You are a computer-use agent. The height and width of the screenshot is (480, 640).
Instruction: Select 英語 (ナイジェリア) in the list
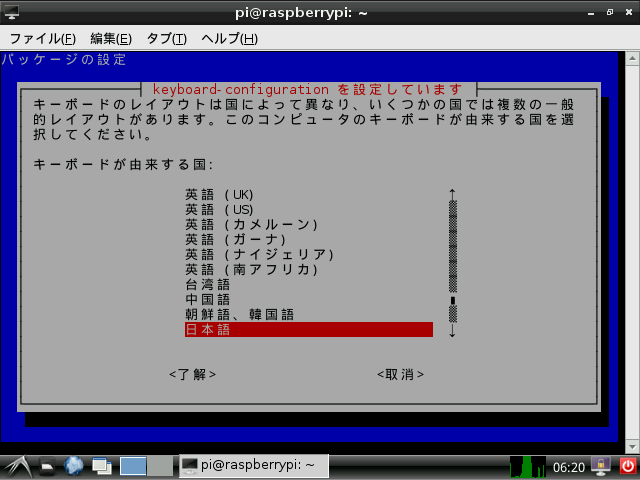pyautogui.click(x=260, y=255)
